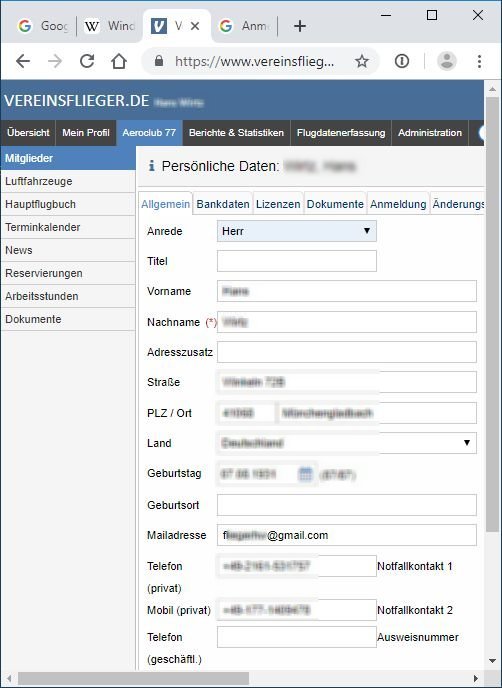Open the Flugdatenerfassung menu
The height and width of the screenshot is (688, 502).
(x=341, y=133)
